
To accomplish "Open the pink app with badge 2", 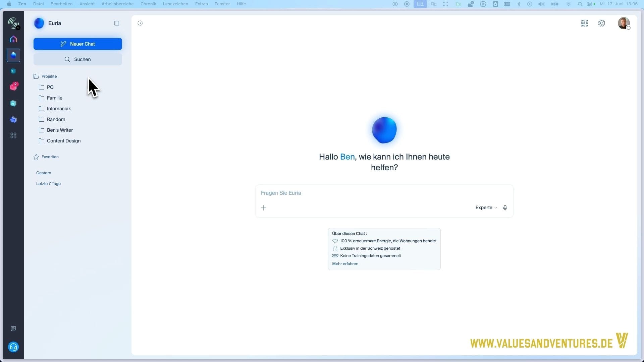I will tap(14, 87).
